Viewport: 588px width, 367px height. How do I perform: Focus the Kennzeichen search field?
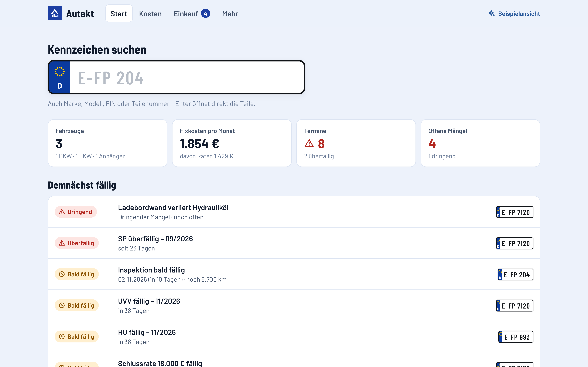point(176,77)
